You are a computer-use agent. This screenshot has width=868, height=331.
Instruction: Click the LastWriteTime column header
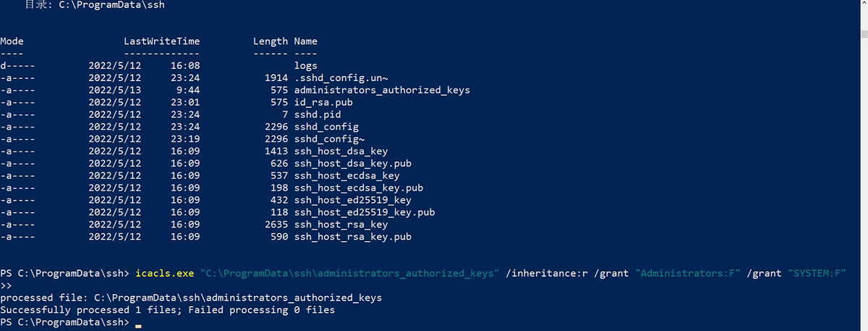(161, 41)
